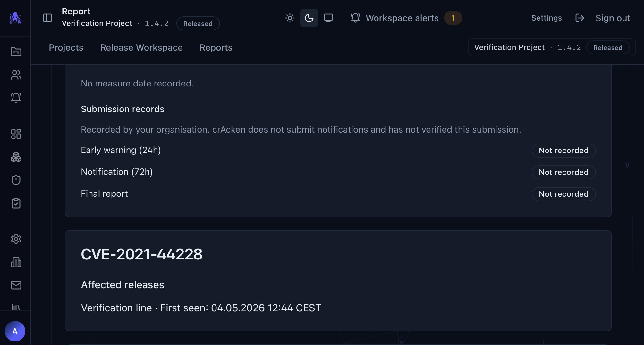
Task: Open dashboard grid sidebar icon
Action: tap(16, 134)
